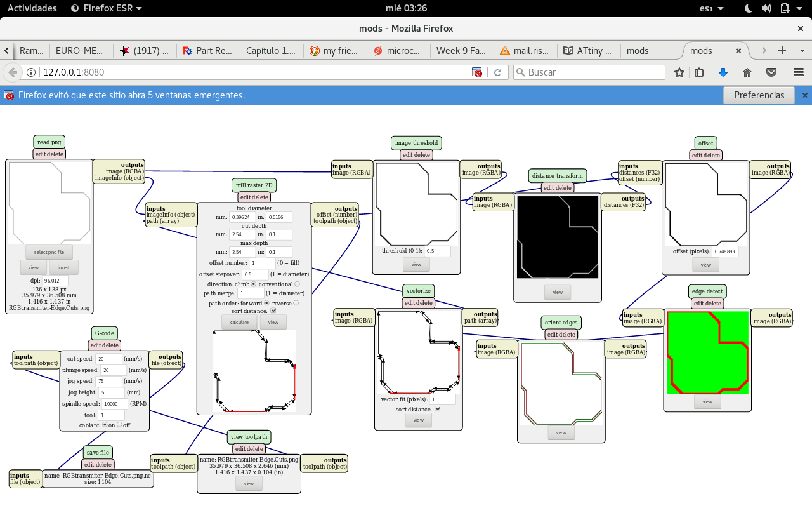Image resolution: width=812 pixels, height=508 pixels.
Task: Click the battery icon in top bar
Action: pos(785,8)
